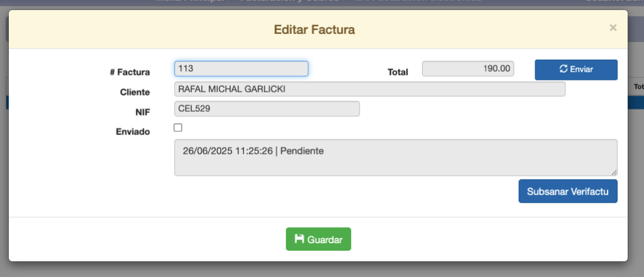Screen dimensions: 644x277
Task: Click the NIF label
Action: click(x=142, y=112)
